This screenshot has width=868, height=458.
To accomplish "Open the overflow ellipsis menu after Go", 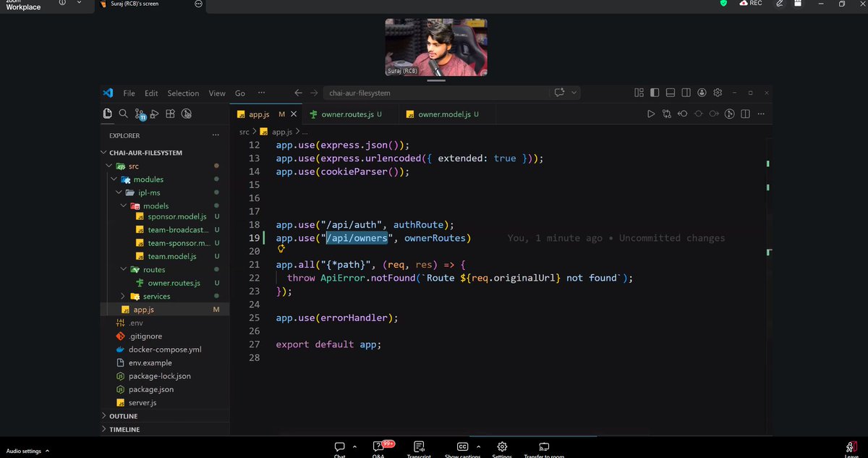I will tap(261, 93).
